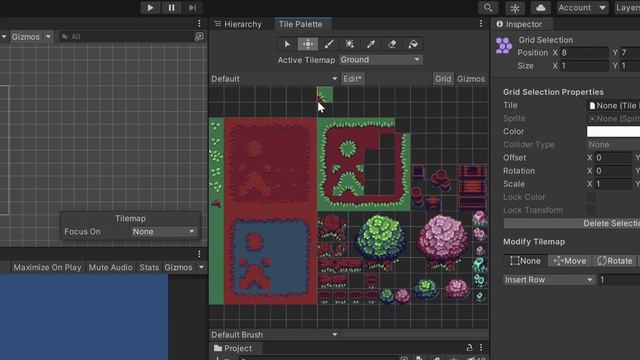640x360 pixels.
Task: Open the Tile Palette panel three-dot menu
Action: click(481, 24)
